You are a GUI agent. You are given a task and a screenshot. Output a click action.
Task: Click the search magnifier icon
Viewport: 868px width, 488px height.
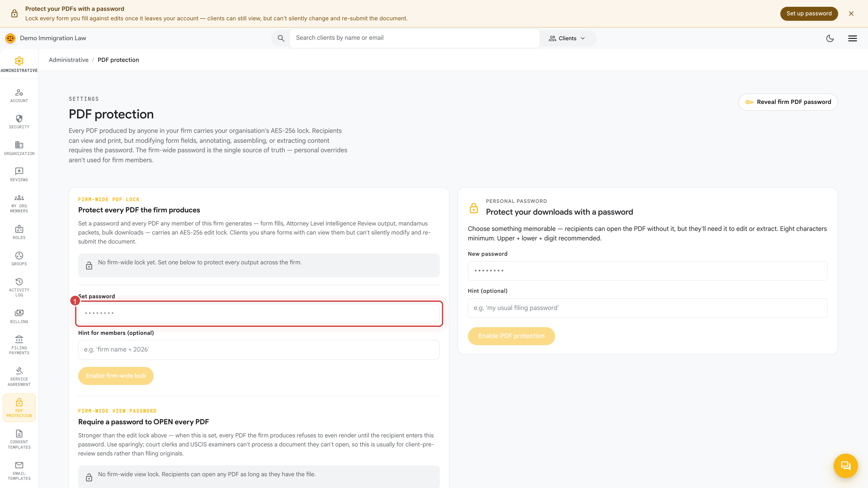(x=281, y=38)
